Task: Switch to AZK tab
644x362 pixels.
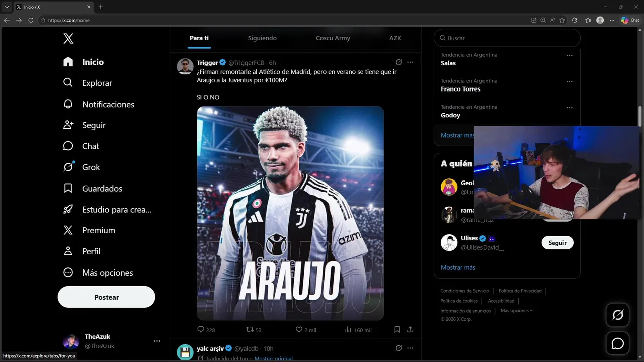Action: click(x=395, y=38)
